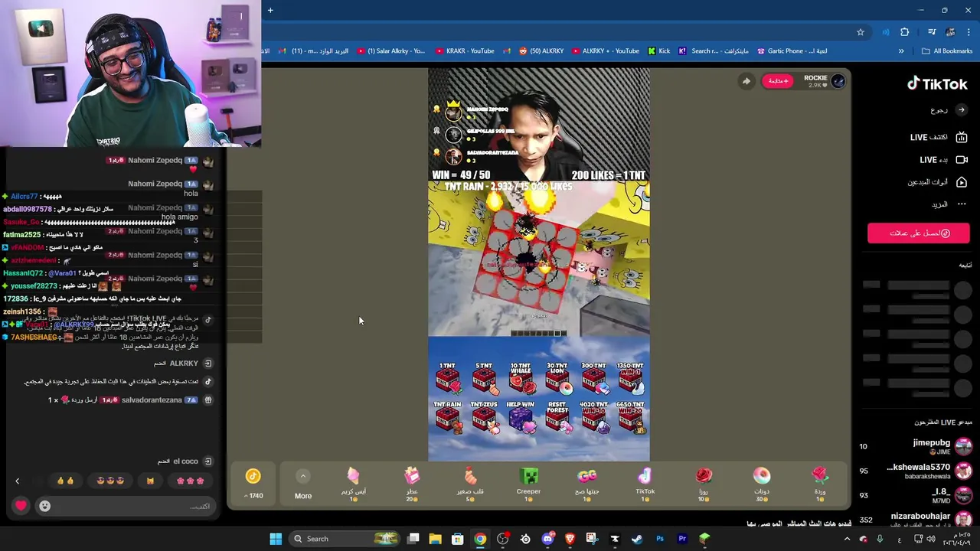Click the heart like button in chat
The width and height of the screenshot is (980, 551).
click(21, 506)
